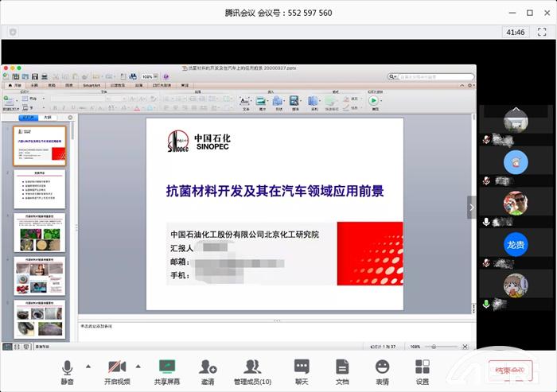Open the Emoji reactions icon

pyautogui.click(x=382, y=371)
